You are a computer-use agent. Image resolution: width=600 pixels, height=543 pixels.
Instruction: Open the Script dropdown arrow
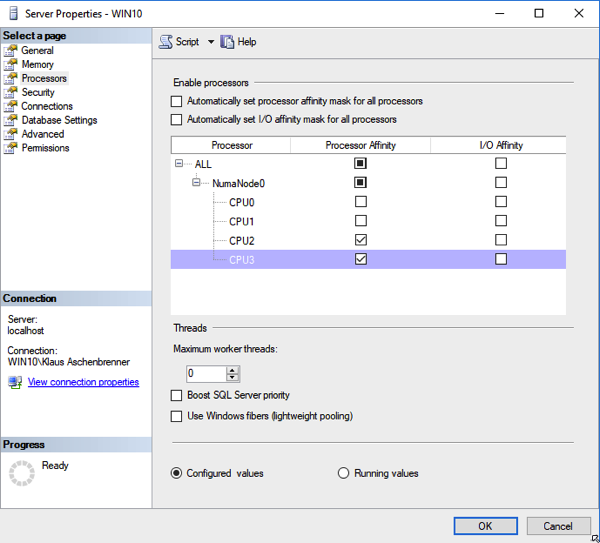(x=211, y=42)
